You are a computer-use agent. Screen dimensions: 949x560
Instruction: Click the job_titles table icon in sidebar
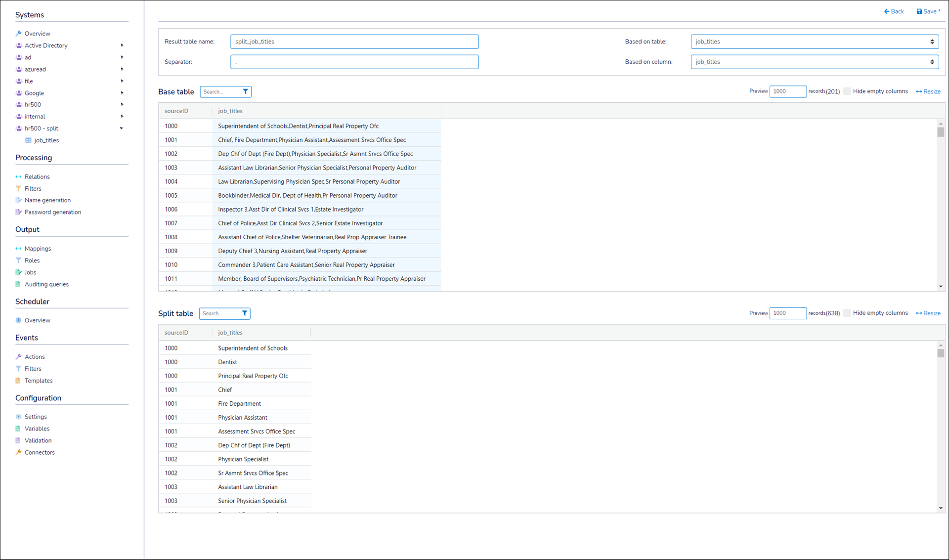[29, 140]
